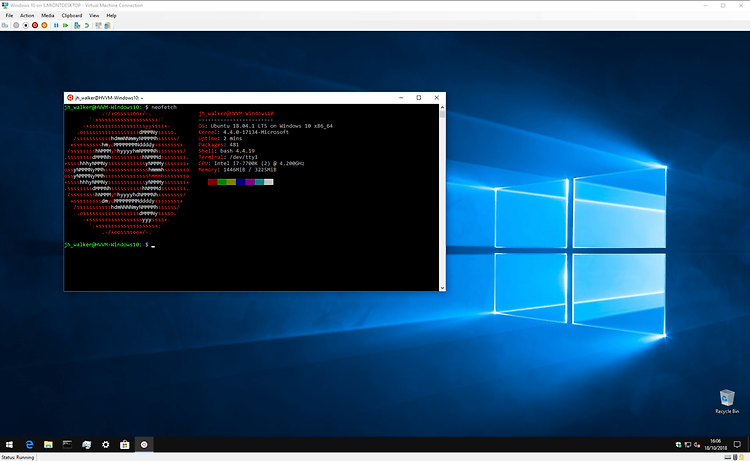Click the red Shut Down toolbar icon
The image size is (750, 461).
[x=35, y=25]
